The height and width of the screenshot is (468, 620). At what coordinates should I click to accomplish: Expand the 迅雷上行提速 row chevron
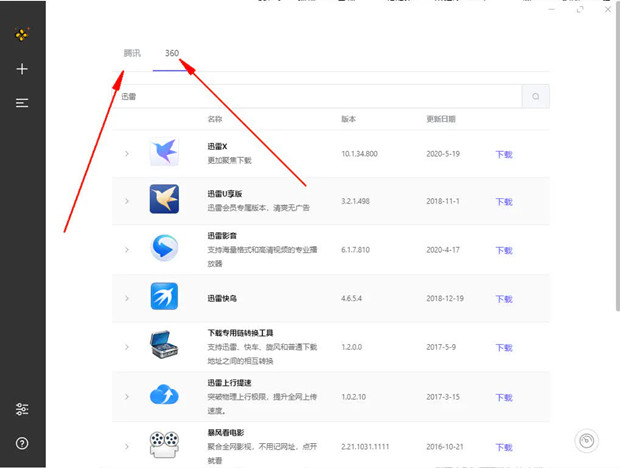127,396
